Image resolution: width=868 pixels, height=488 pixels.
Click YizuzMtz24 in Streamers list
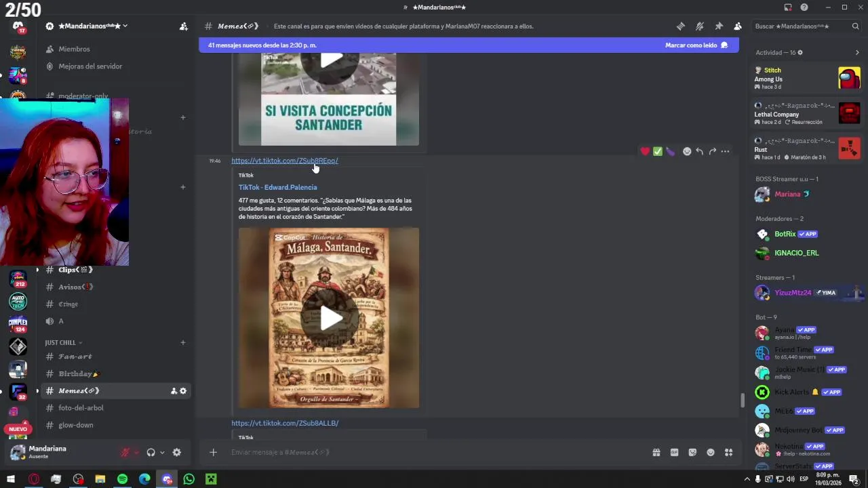pos(807,293)
